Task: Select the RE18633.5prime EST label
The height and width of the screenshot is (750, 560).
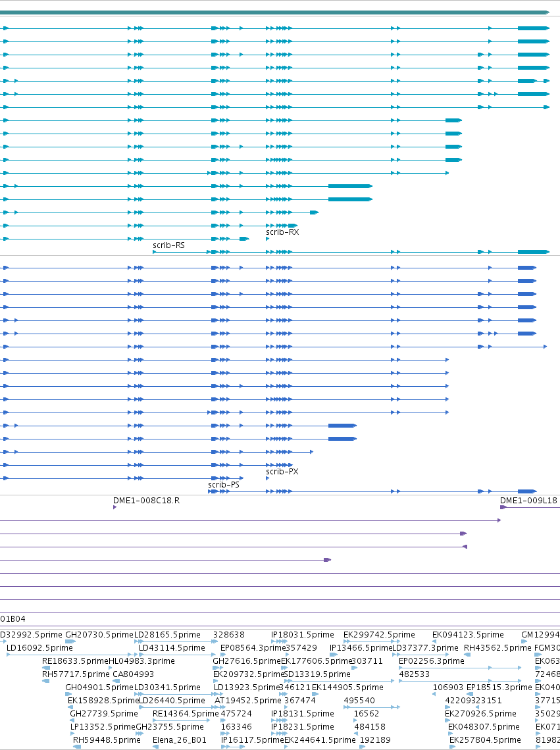Action: (75, 661)
